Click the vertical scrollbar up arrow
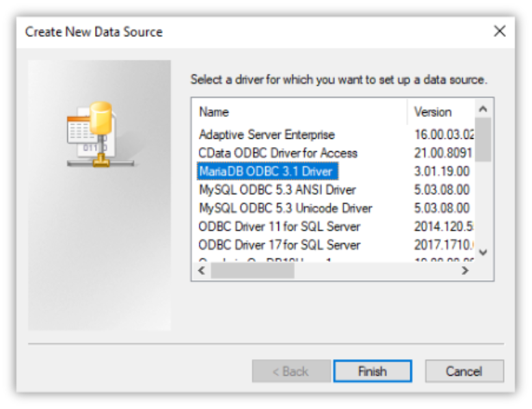532x409 pixels. 483,109
